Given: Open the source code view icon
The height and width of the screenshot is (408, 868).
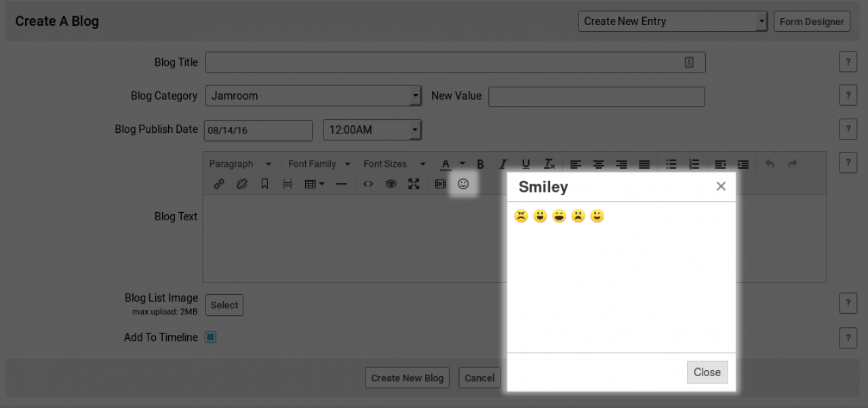Looking at the screenshot, I should [368, 184].
